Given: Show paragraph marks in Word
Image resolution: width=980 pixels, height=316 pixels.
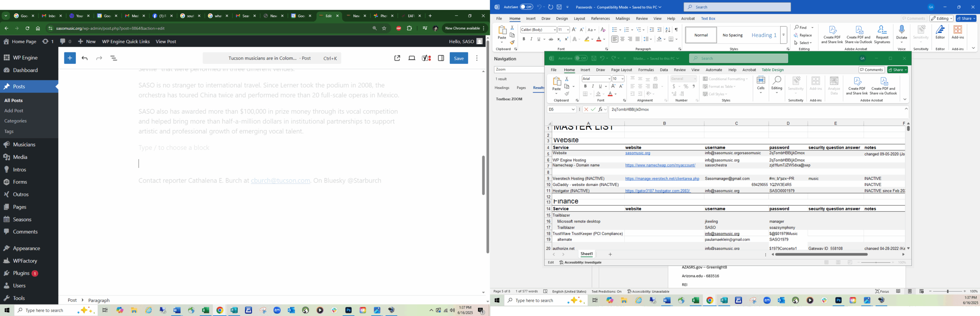Looking at the screenshot, I should pos(676,30).
